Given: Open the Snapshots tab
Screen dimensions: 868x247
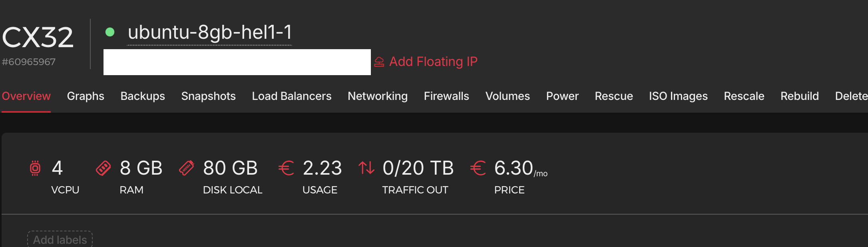Looking at the screenshot, I should (208, 96).
